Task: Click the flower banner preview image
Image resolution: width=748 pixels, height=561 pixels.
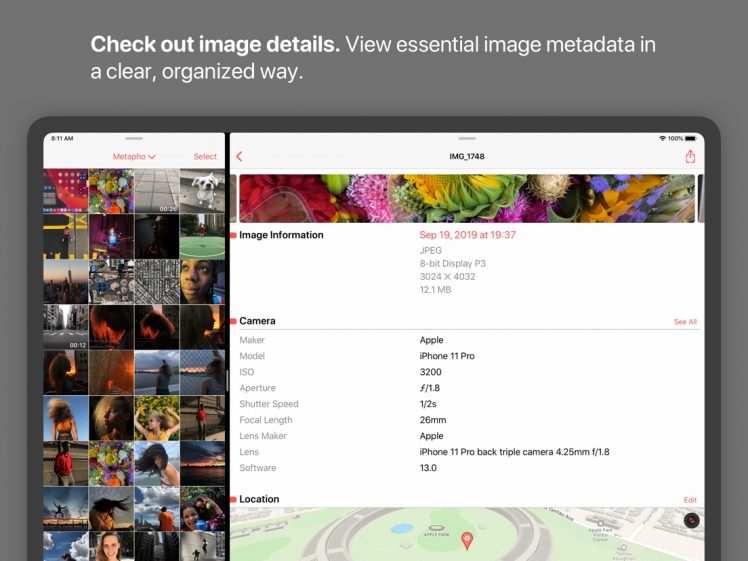Action: (467, 198)
